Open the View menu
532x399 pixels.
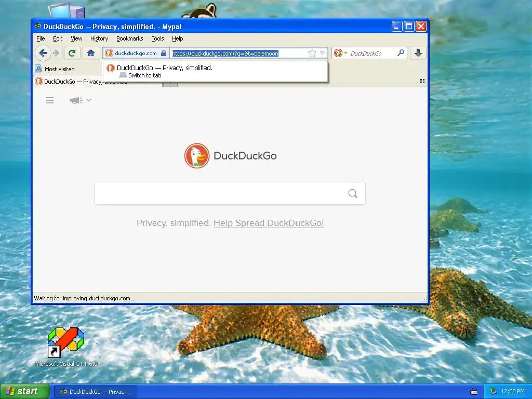click(x=76, y=38)
